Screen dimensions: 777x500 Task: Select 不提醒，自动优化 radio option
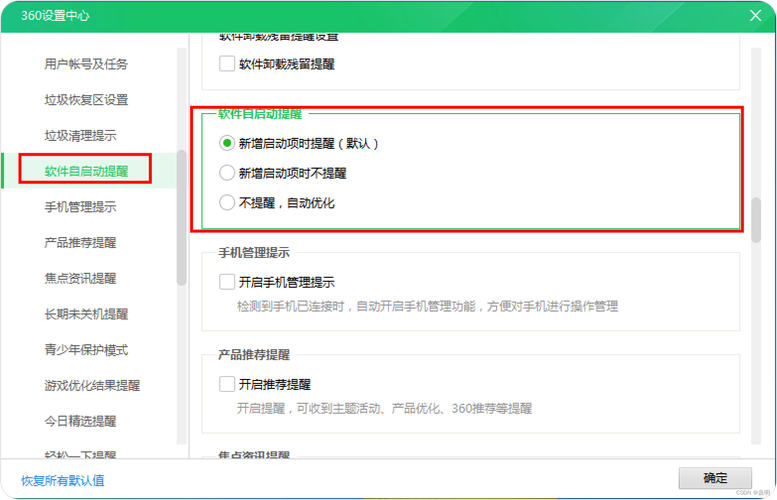pyautogui.click(x=227, y=203)
